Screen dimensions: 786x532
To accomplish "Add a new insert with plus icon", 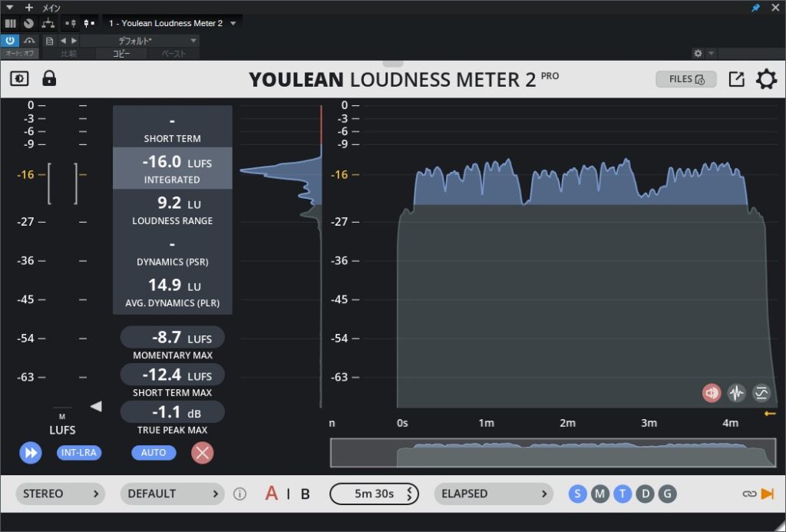I will point(28,8).
